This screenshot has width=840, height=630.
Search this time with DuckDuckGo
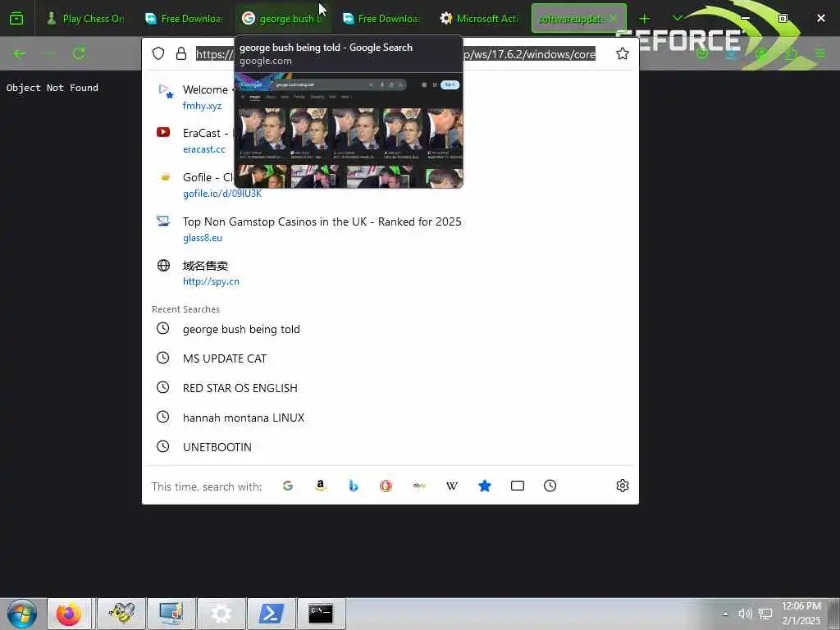coord(386,486)
